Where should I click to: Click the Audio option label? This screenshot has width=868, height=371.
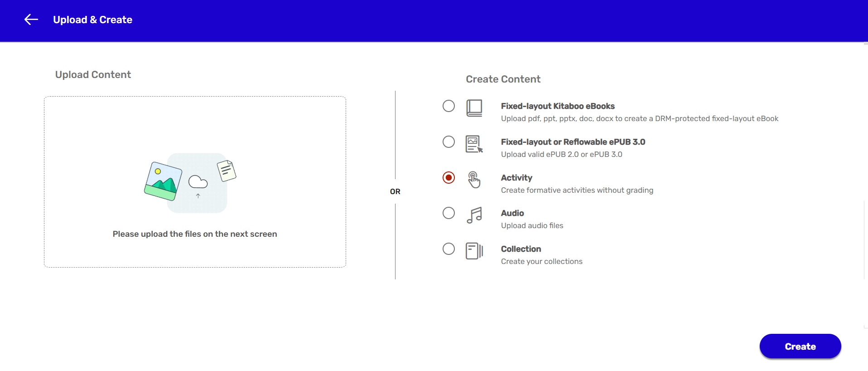point(512,213)
